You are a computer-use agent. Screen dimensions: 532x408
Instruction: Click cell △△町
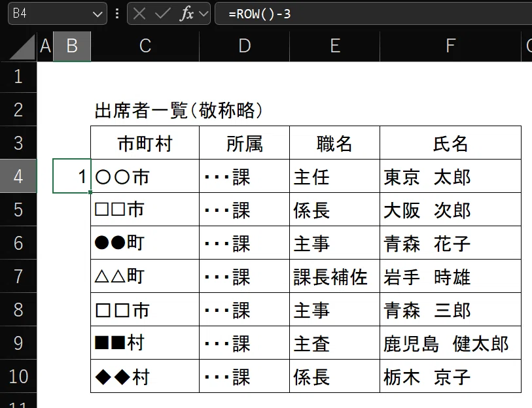145,276
